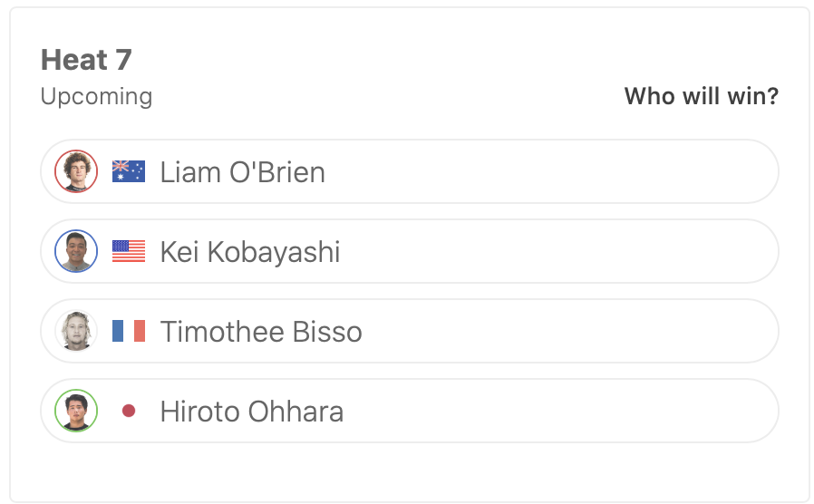The width and height of the screenshot is (814, 504).
Task: Click Liam O'Brien's profile photo
Action: (x=76, y=171)
